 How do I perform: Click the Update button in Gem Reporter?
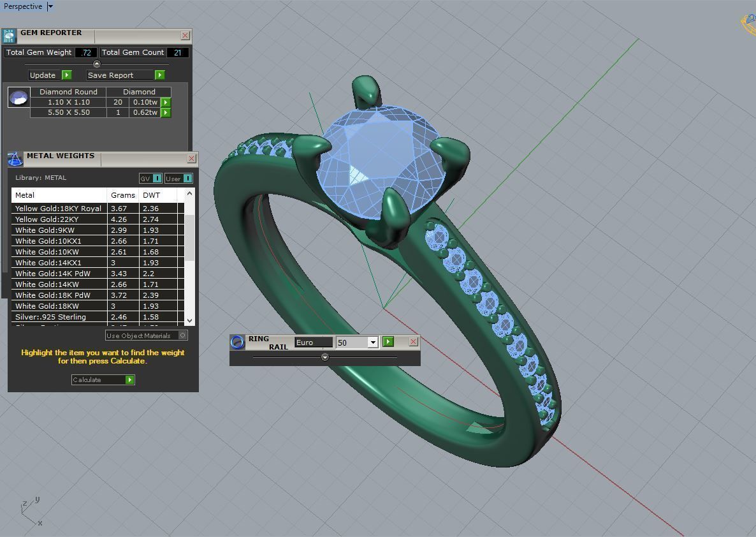pyautogui.click(x=50, y=75)
